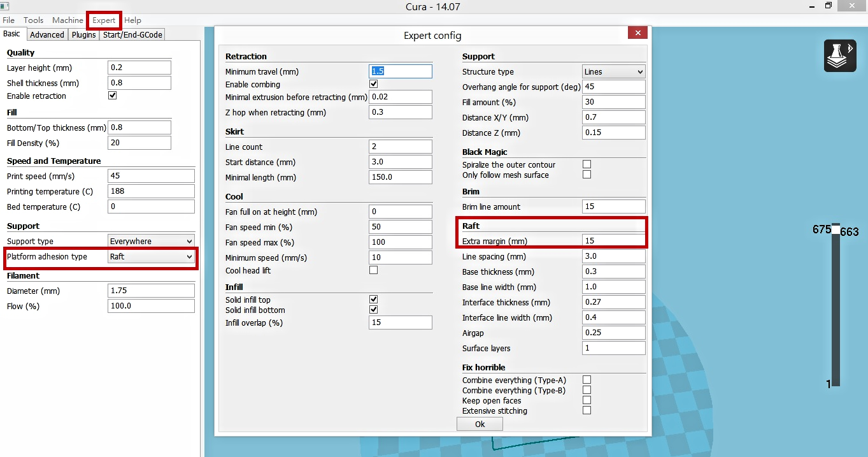The image size is (868, 457).
Task: Click Distance X/Y field
Action: click(614, 117)
